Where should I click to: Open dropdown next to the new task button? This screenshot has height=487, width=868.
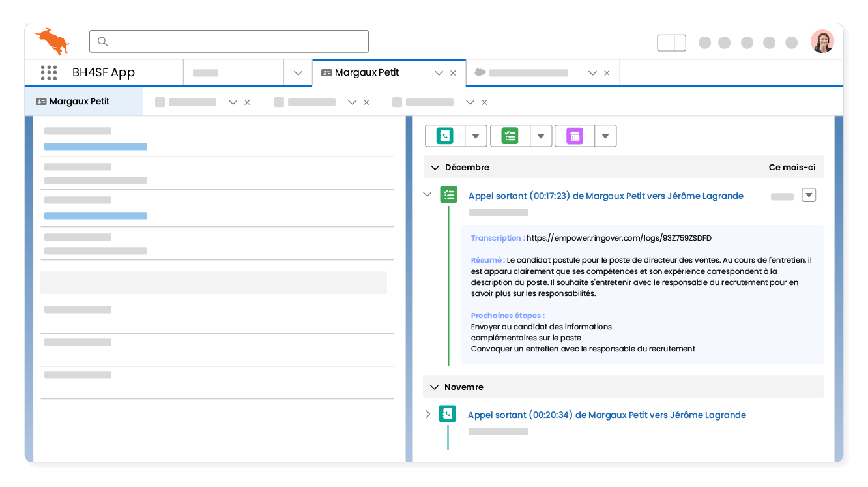pyautogui.click(x=541, y=136)
